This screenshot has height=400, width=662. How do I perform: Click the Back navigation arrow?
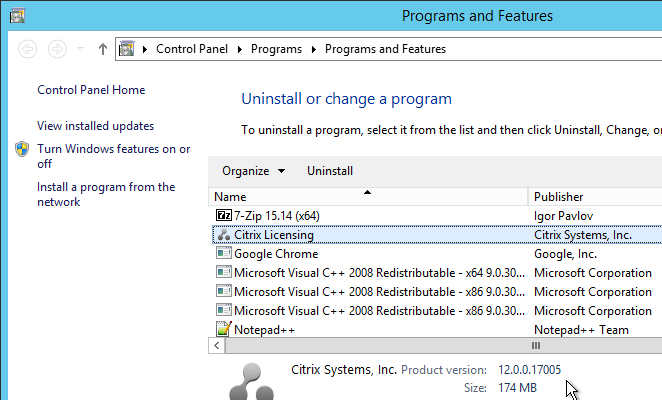tap(27, 49)
